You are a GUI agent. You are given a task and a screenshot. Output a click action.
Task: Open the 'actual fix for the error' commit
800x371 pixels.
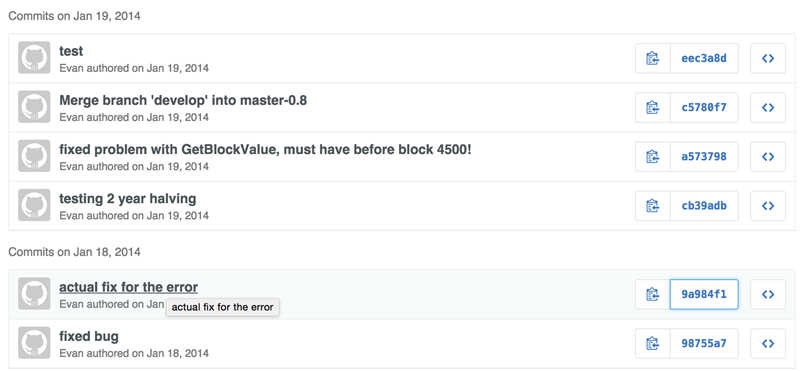(129, 287)
